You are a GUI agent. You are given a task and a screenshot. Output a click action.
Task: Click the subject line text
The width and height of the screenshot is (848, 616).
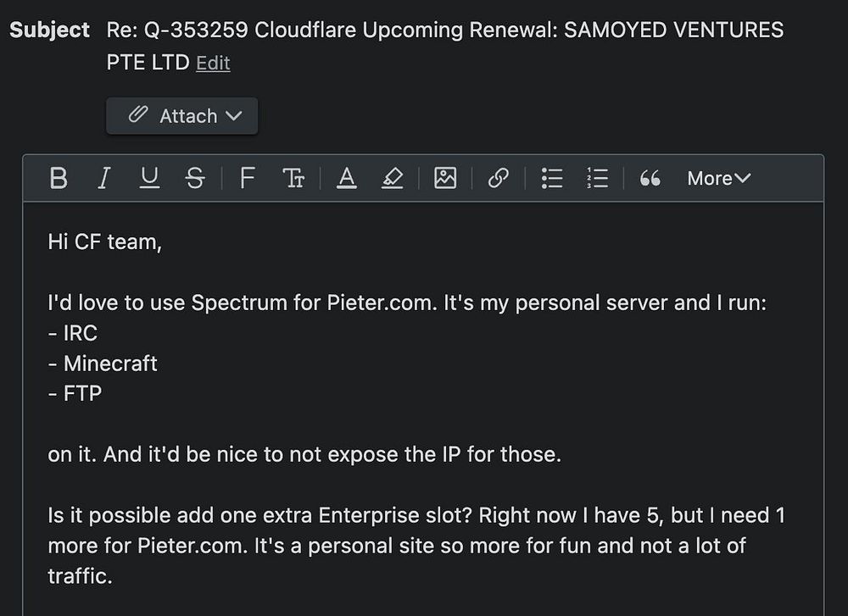pyautogui.click(x=444, y=31)
